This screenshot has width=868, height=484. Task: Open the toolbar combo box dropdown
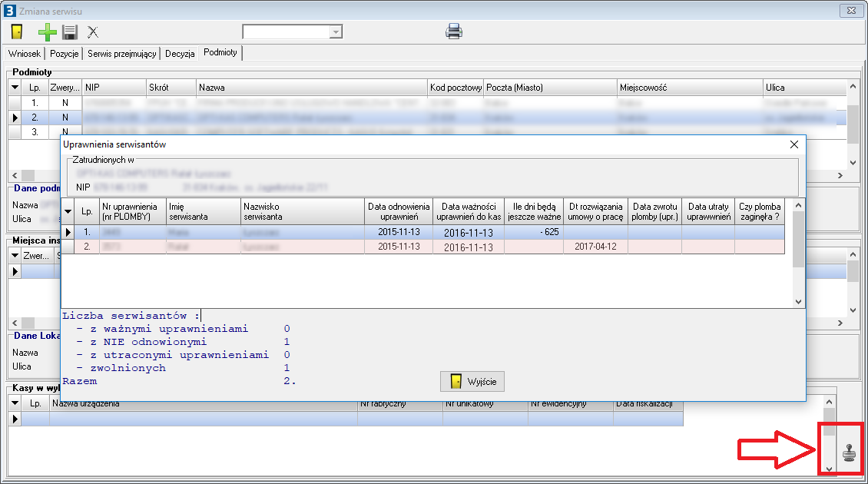(x=336, y=32)
